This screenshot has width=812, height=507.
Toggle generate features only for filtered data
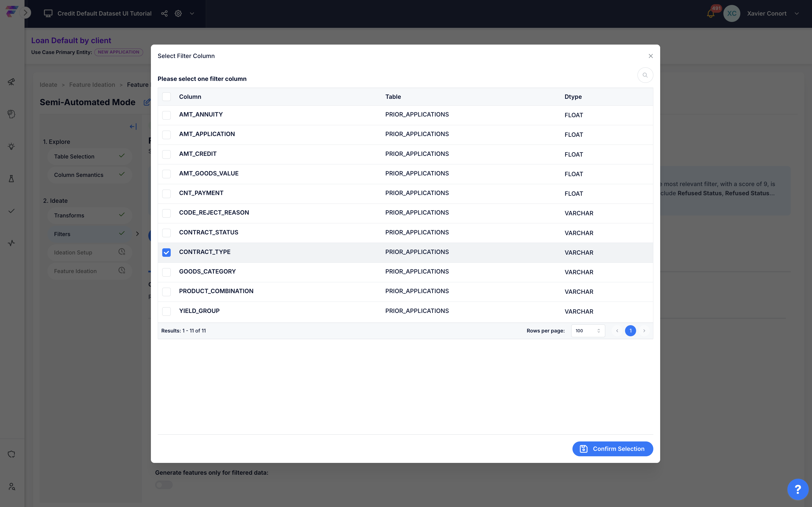click(x=164, y=485)
